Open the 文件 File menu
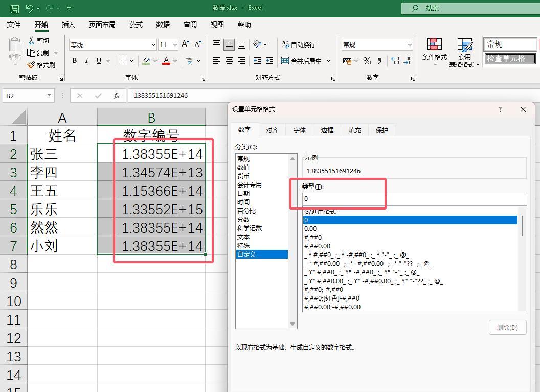 pyautogui.click(x=14, y=25)
